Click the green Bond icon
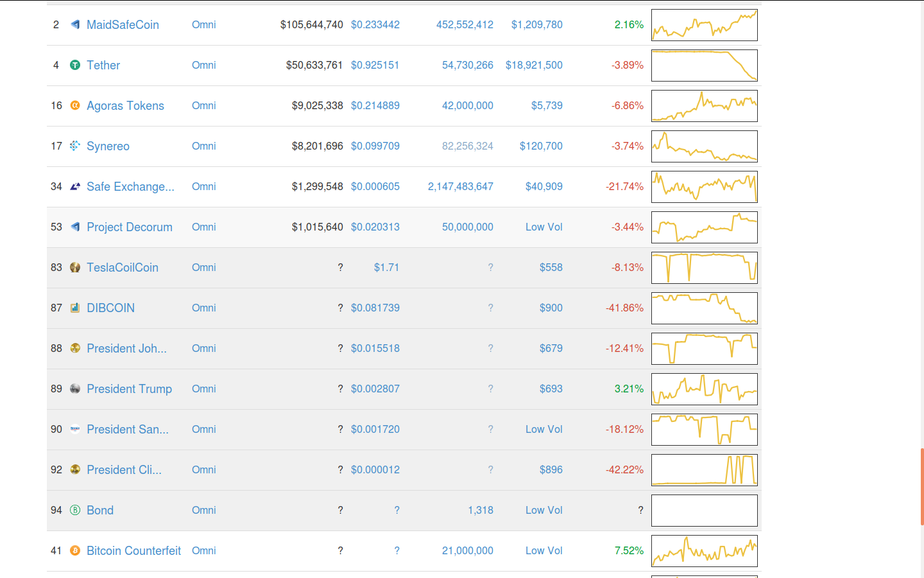Image resolution: width=924 pixels, height=578 pixels. [75, 510]
